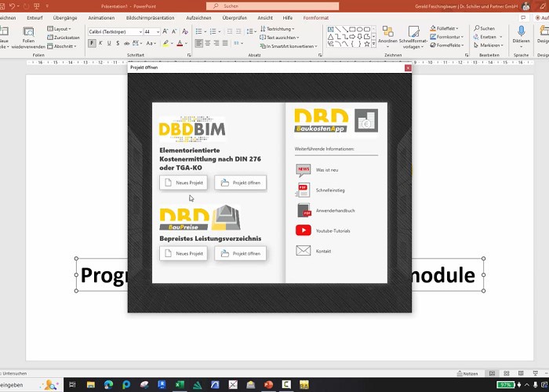Click Projekt öffnen under Bepreistes Leistungsverzeichnis
The width and height of the screenshot is (549, 392).
[x=241, y=253]
